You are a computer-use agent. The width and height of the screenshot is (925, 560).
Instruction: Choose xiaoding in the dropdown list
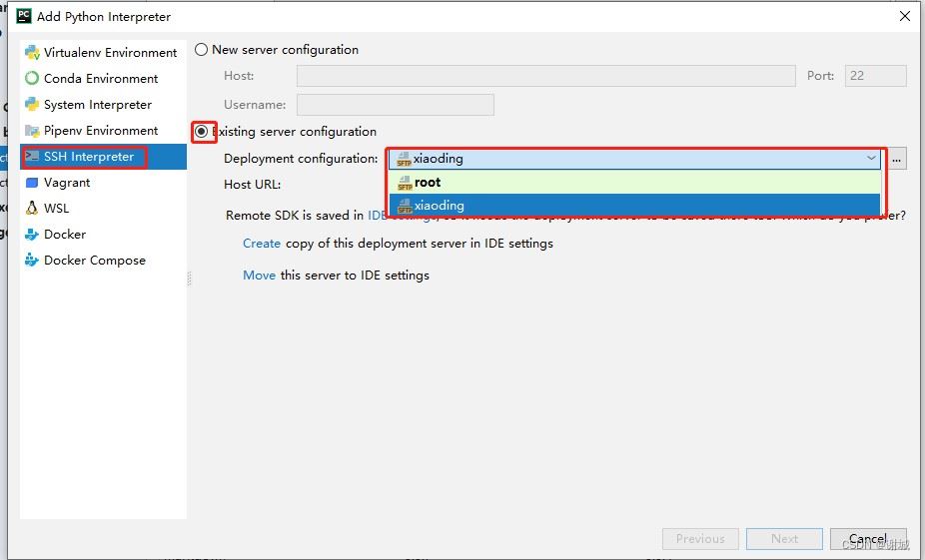click(440, 206)
